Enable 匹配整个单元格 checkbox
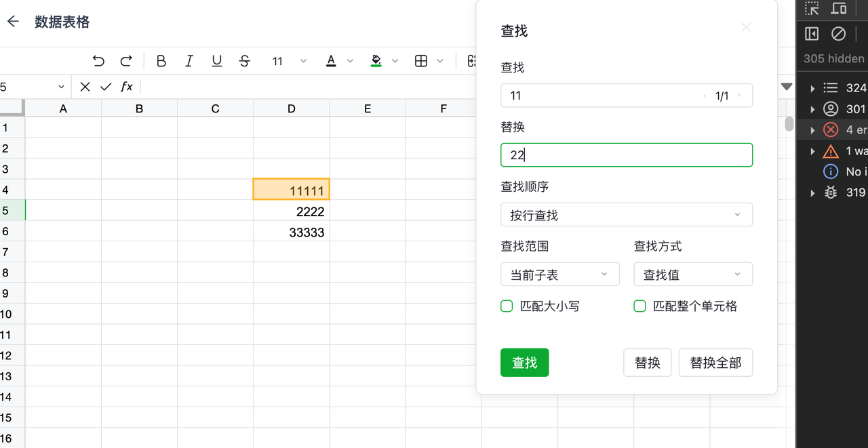 click(639, 306)
